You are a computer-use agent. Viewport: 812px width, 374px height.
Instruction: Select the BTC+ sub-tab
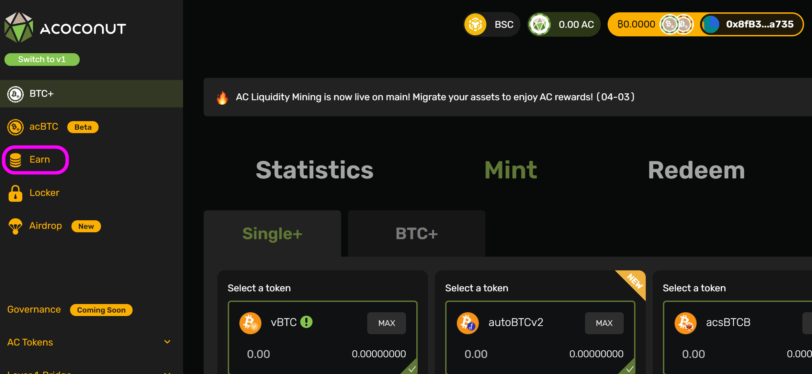pyautogui.click(x=417, y=234)
